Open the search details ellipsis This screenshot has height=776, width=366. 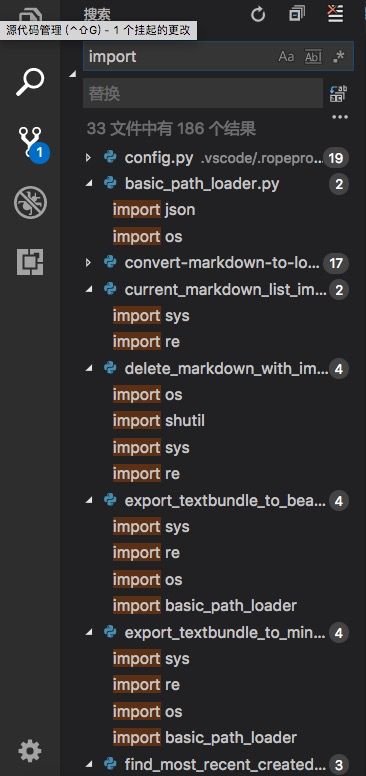tap(340, 117)
